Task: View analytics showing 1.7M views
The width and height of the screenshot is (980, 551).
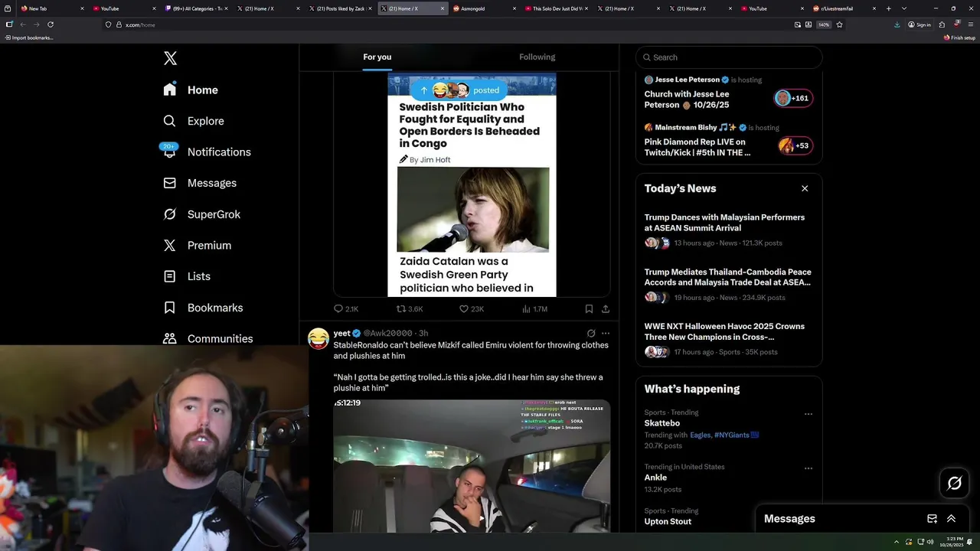Action: click(x=534, y=309)
